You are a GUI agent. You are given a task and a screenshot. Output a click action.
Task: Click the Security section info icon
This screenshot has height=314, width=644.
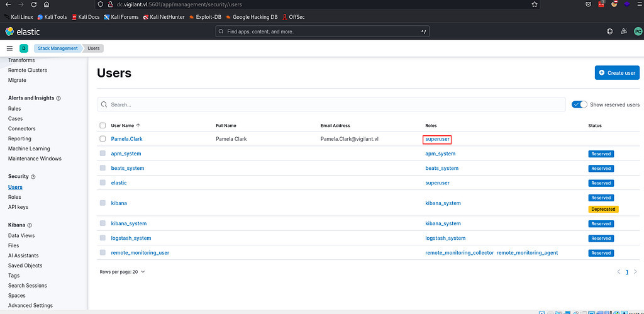33,177
